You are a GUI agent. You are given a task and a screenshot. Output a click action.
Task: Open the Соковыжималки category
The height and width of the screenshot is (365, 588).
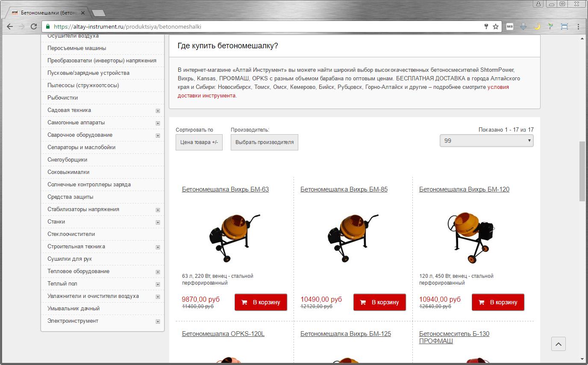68,172
